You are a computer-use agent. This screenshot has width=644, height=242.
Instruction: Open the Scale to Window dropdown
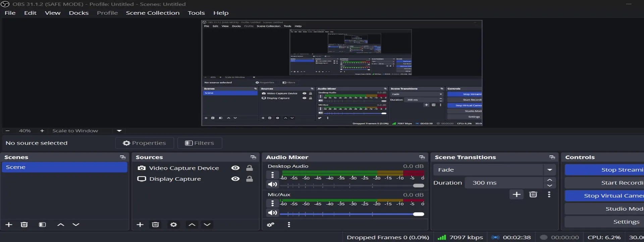coord(119,131)
